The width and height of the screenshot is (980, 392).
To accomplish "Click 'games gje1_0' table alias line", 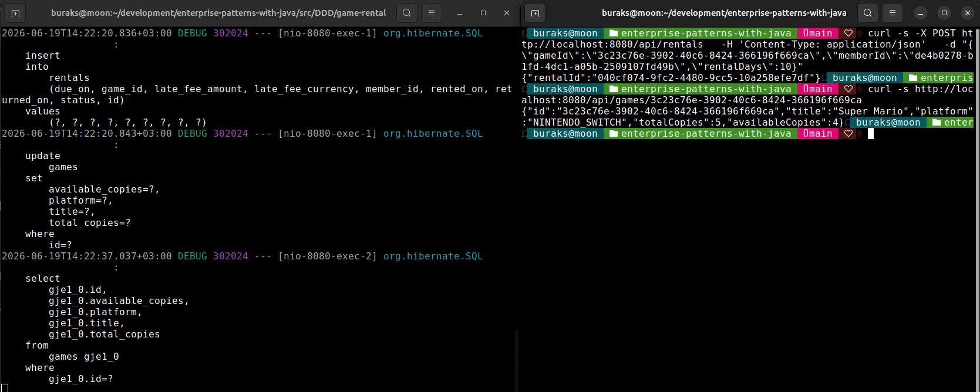I will click(x=83, y=357).
